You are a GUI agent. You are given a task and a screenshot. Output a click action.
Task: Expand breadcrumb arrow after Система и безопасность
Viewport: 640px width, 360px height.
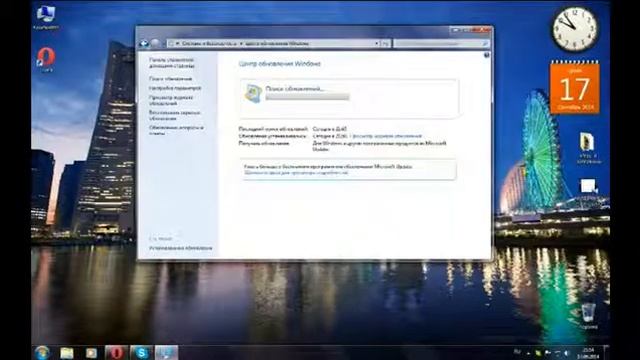click(241, 43)
